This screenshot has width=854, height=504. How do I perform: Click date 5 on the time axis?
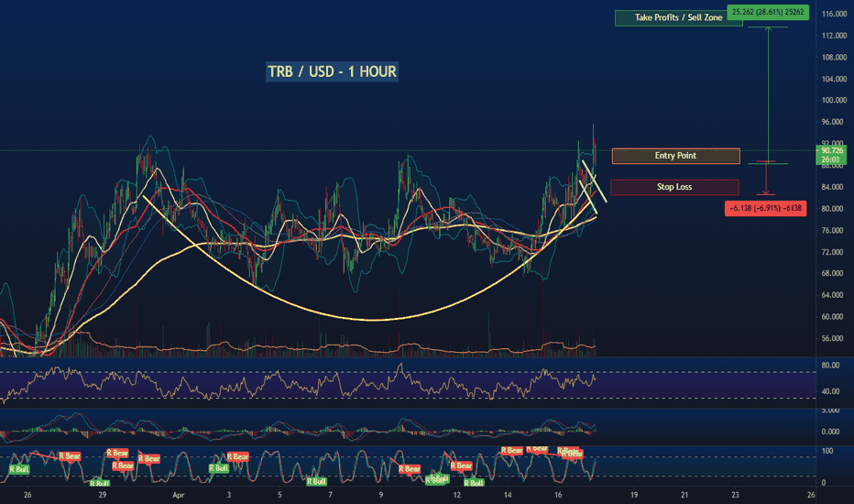279,495
